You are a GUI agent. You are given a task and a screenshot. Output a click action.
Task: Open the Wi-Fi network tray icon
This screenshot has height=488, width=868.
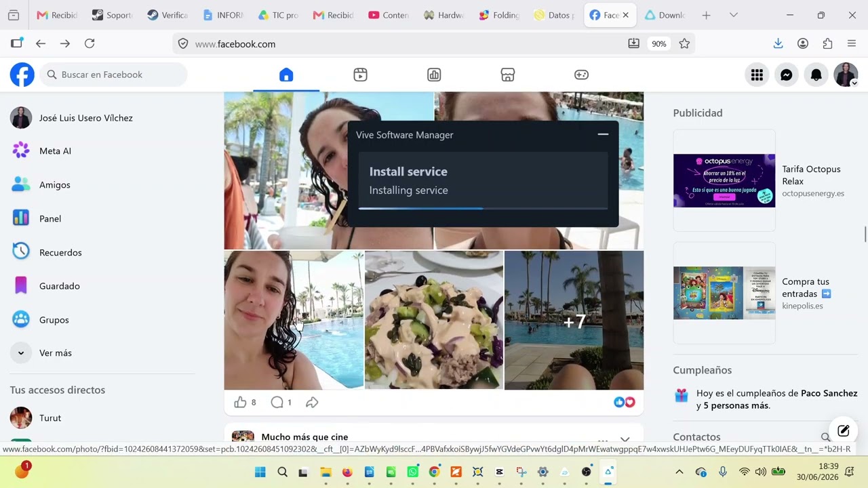pyautogui.click(x=744, y=472)
